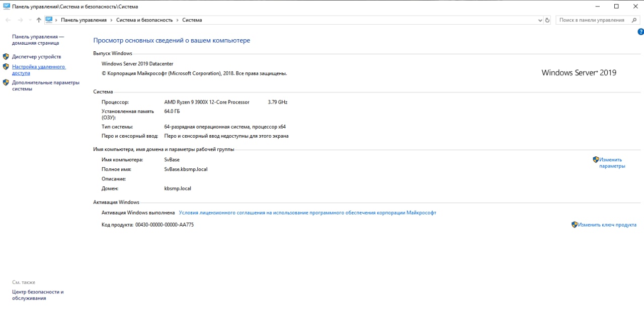Click shield icon beside 'Диспетчер устройств'
Screen dimensions: 644x309
click(6, 57)
